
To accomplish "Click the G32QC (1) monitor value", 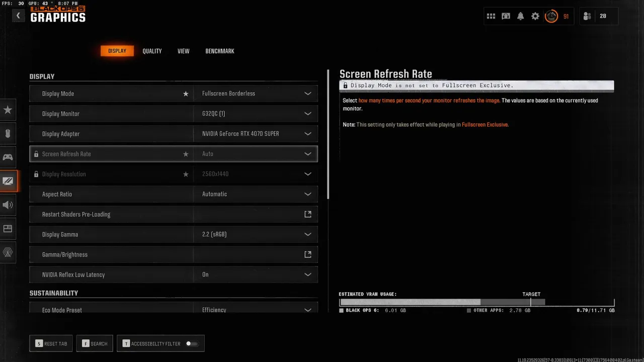I will click(x=213, y=114).
